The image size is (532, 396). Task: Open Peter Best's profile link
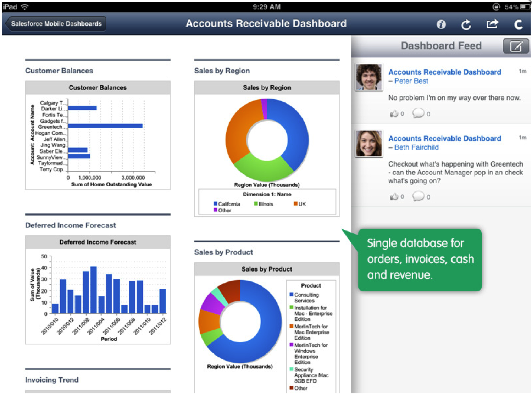tap(411, 81)
